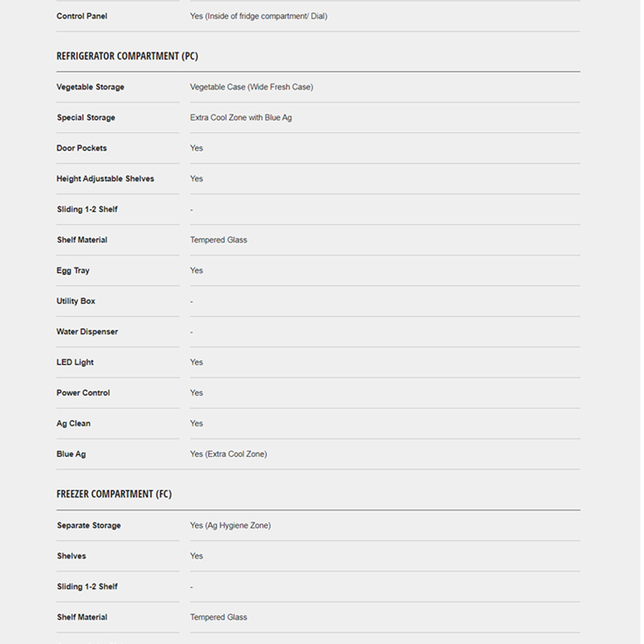
Task: Click the Water Dispenser label
Action: pyautogui.click(x=87, y=332)
